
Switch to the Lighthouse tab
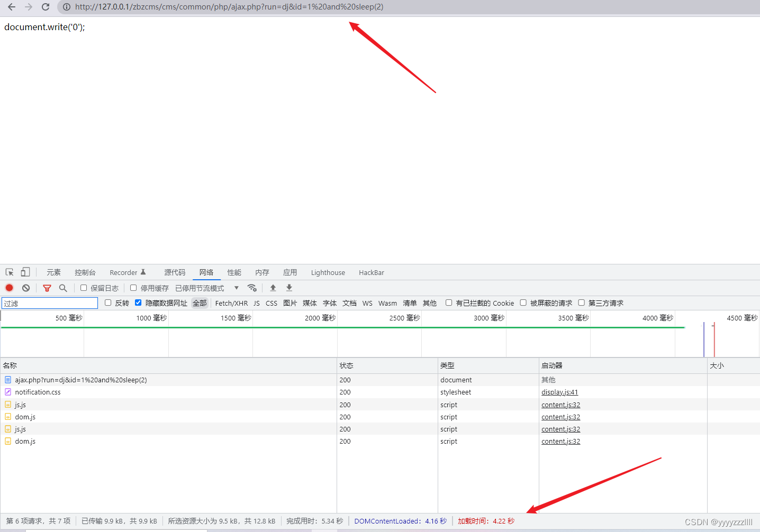(328, 272)
